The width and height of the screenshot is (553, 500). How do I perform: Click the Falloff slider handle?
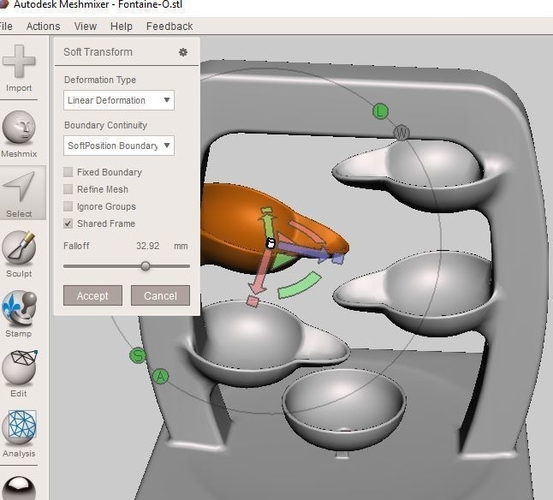(145, 266)
